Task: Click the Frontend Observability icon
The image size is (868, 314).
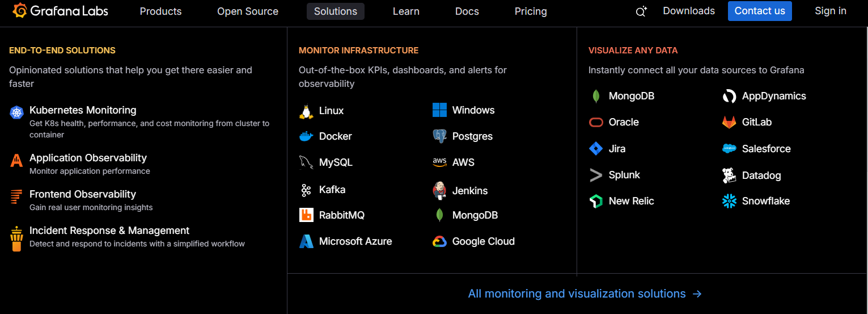Action: click(16, 197)
